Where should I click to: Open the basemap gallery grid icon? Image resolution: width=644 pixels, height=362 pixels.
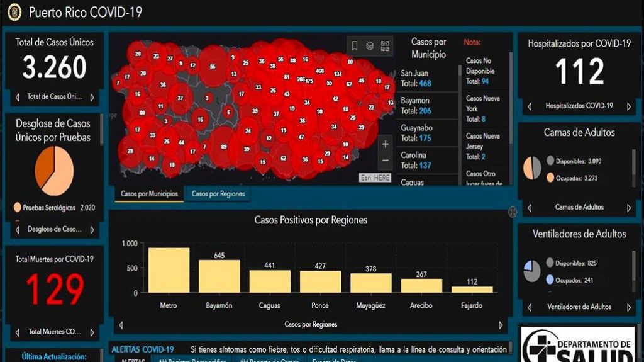pos(385,45)
